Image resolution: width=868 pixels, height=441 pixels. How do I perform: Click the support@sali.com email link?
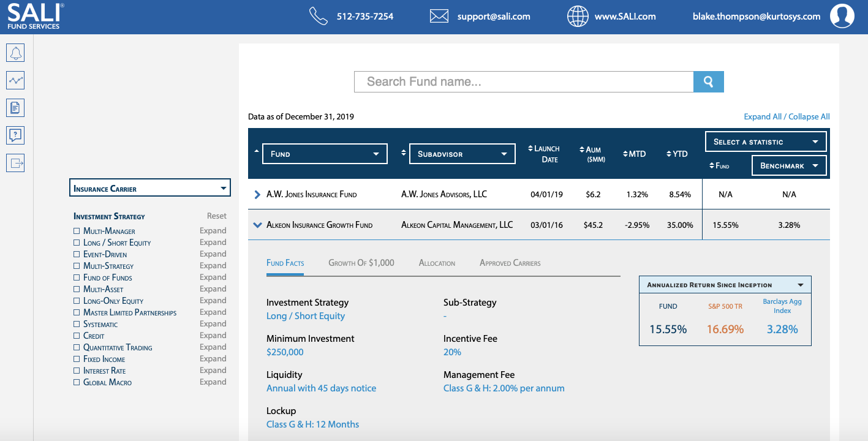494,17
